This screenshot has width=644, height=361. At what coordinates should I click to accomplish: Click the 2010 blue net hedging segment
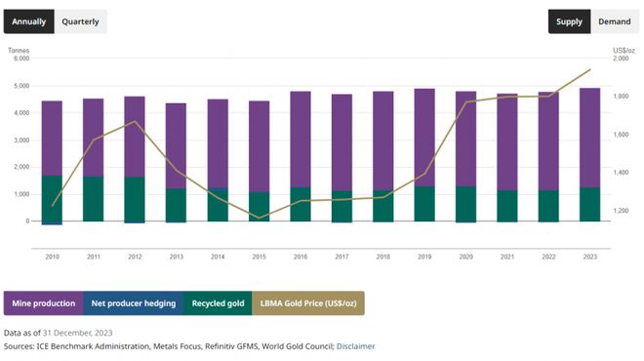(x=52, y=223)
